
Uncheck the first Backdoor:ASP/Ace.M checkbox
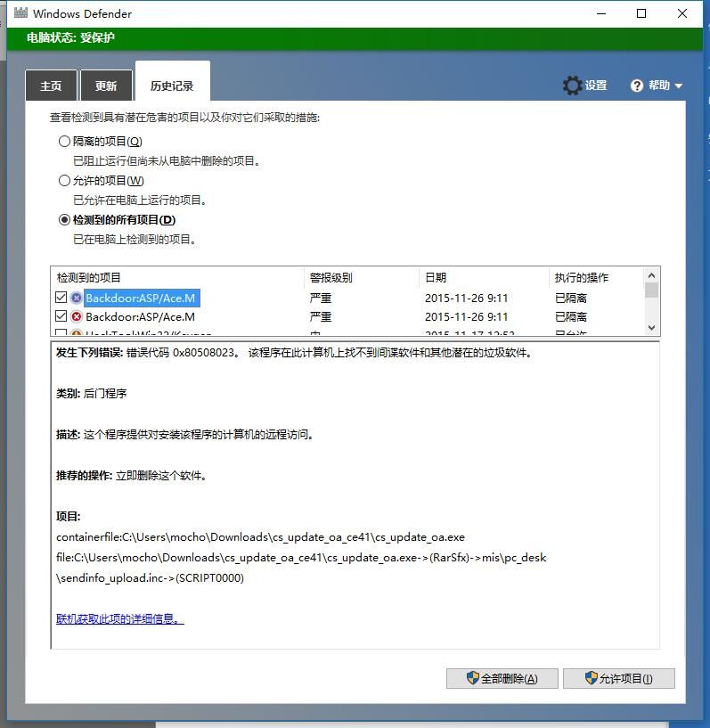[61, 298]
